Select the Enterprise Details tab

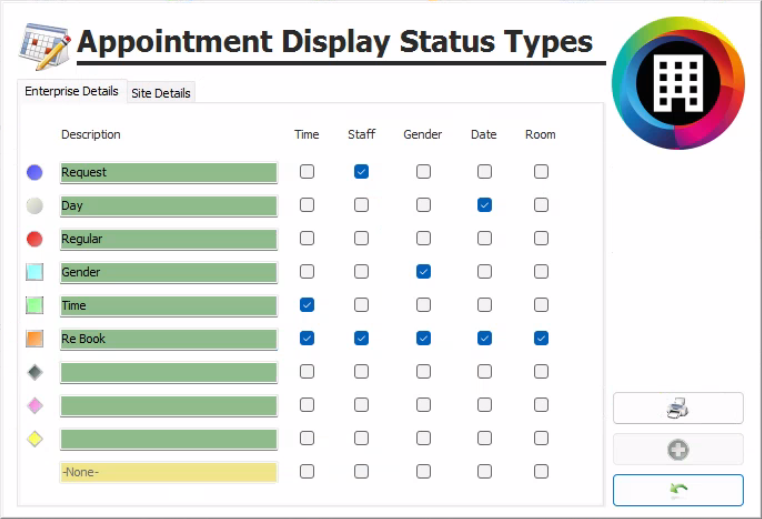coord(71,91)
